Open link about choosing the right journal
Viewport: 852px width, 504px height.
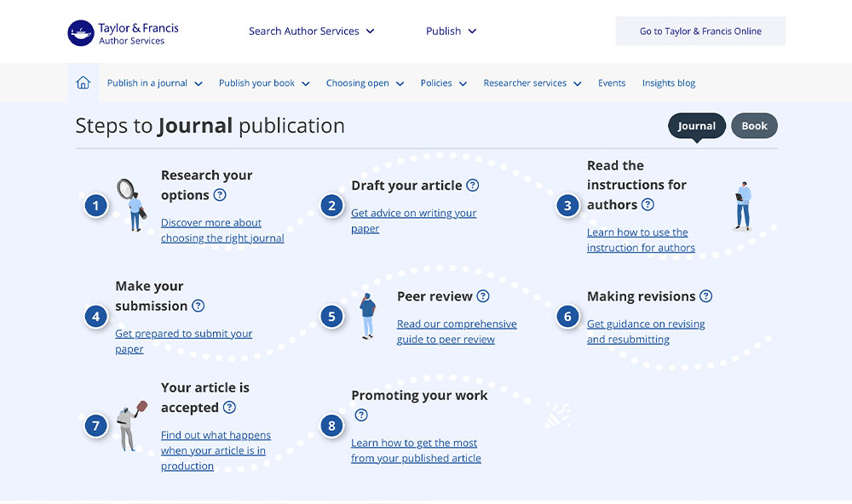coord(222,231)
